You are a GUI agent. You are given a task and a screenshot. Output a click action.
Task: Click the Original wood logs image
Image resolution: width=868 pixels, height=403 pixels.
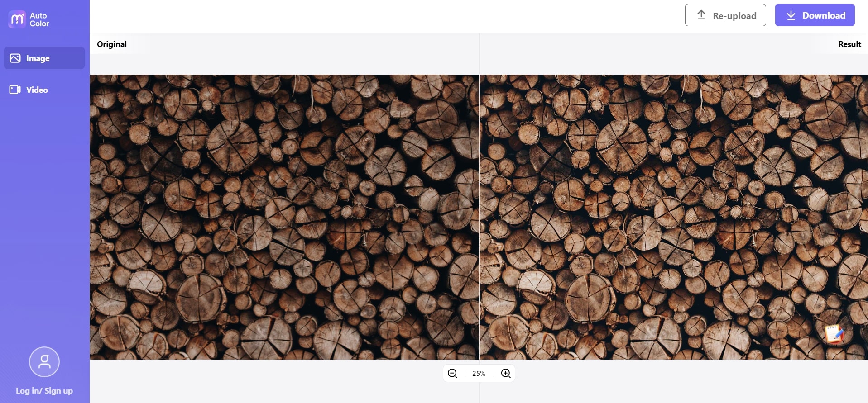point(284,217)
